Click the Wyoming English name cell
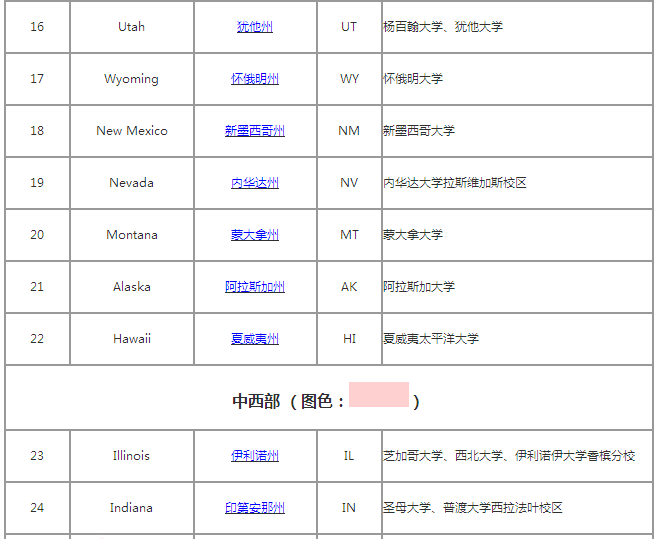Viewport: 657px width, 539px height. (x=131, y=79)
